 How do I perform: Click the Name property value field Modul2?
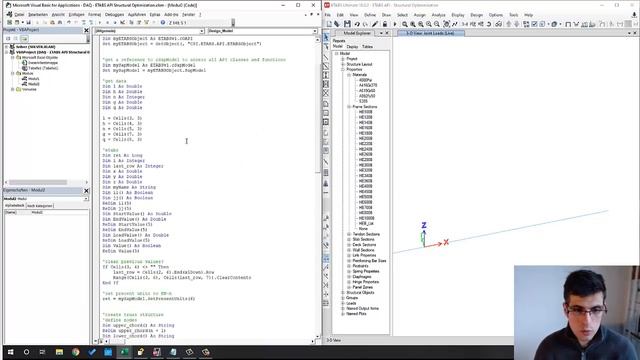point(59,213)
